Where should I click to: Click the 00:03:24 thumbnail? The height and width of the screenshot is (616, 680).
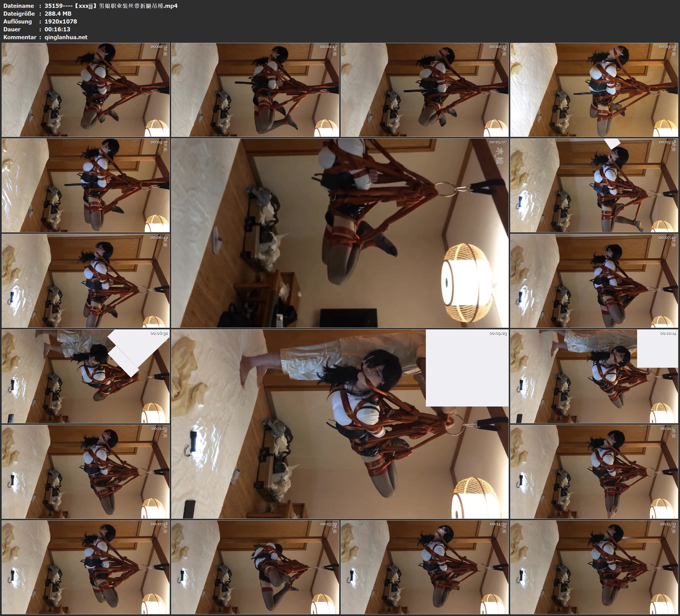[594, 90]
